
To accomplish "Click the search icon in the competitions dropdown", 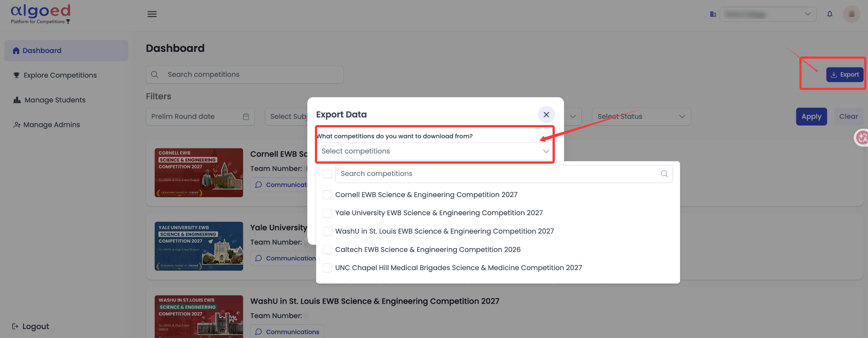I will (664, 173).
